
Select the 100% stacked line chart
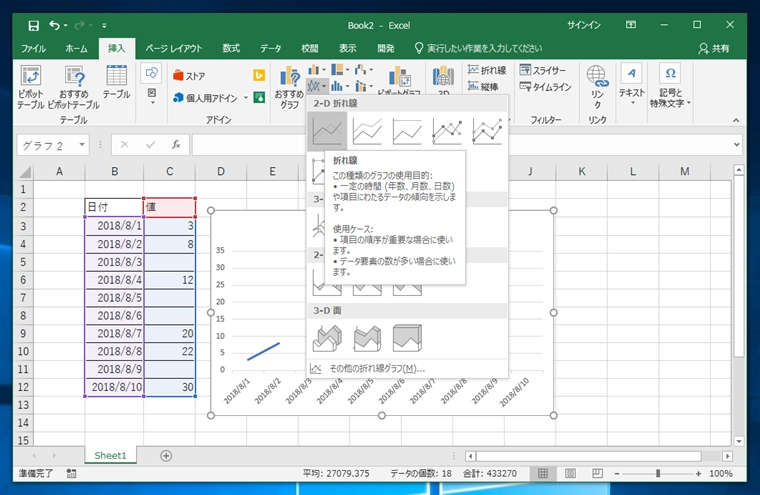[407, 131]
